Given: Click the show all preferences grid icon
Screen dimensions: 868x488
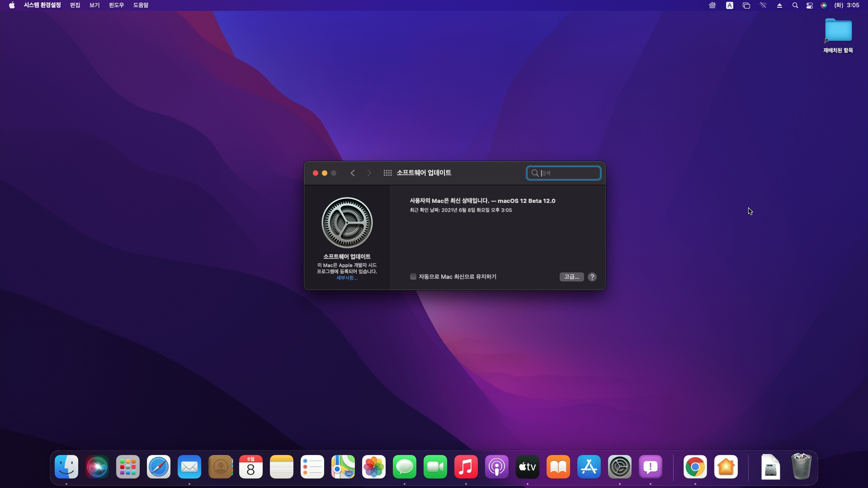Looking at the screenshot, I should click(387, 173).
